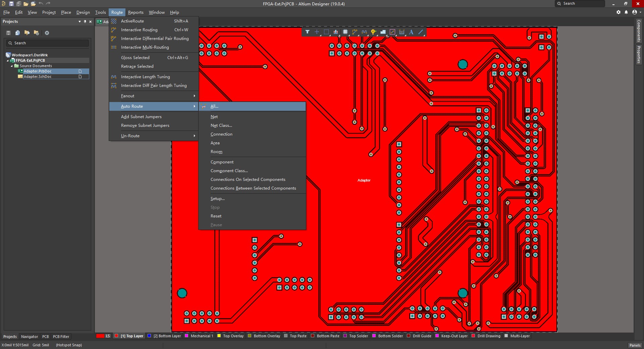
Task: Click the place component chip icon
Action: coord(345,32)
